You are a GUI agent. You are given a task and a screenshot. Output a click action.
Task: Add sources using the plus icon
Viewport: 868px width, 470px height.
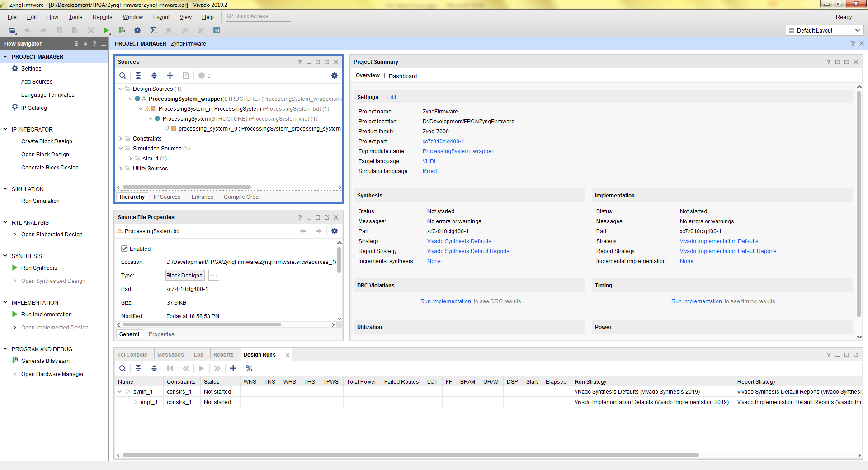tap(170, 75)
